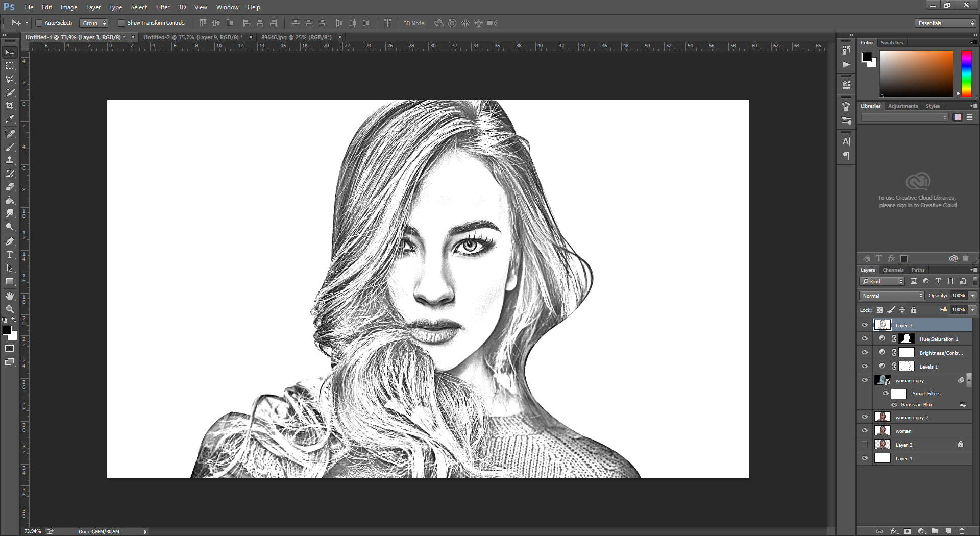Activate the Crop tool

click(x=9, y=106)
